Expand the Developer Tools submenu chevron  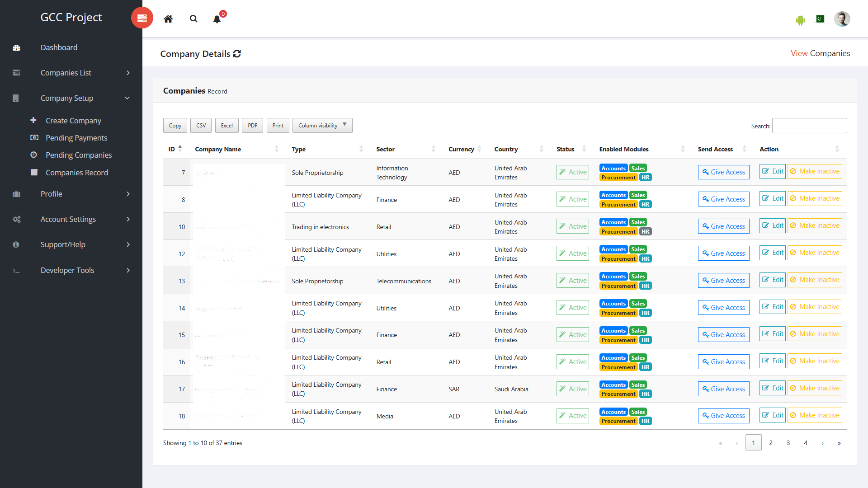[128, 270]
